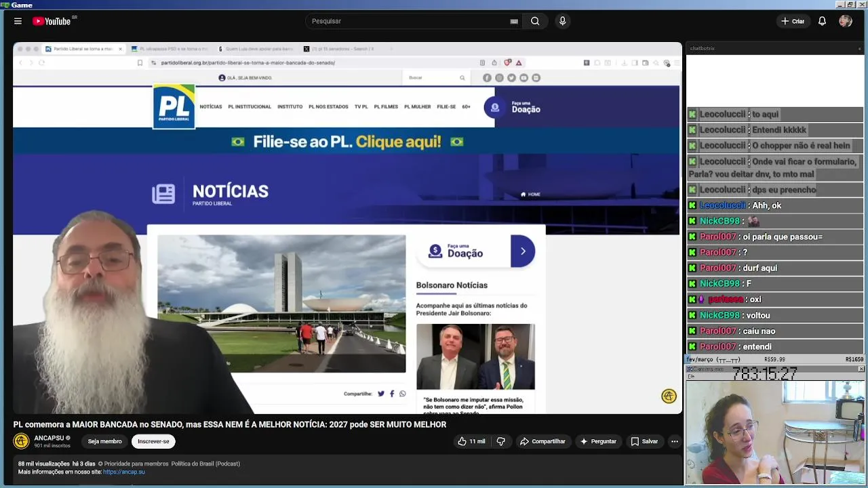This screenshot has width=868, height=488.
Task: Click Compartilhar share button
Action: click(542, 441)
